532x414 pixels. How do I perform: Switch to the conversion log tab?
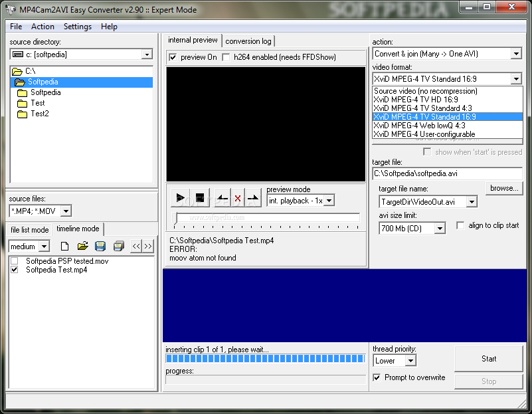tap(248, 41)
